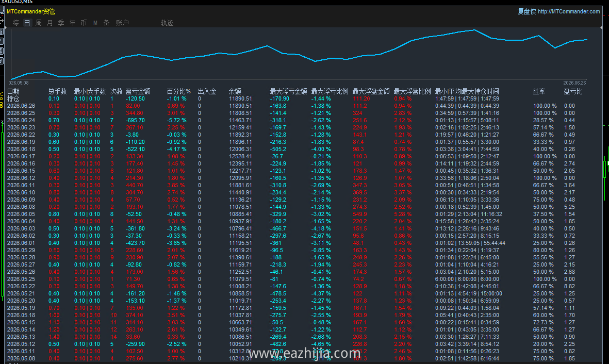Click the 12528.41 balance value
The height and width of the screenshot is (364, 609).
(240, 157)
